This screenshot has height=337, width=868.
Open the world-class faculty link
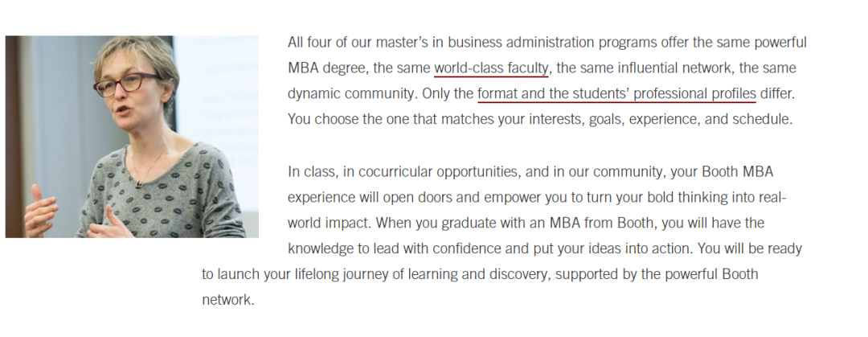point(491,68)
